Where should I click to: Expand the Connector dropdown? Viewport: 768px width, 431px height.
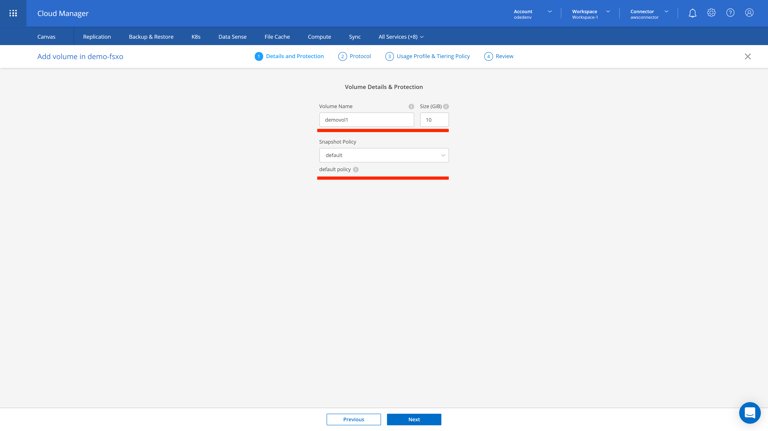click(x=649, y=13)
